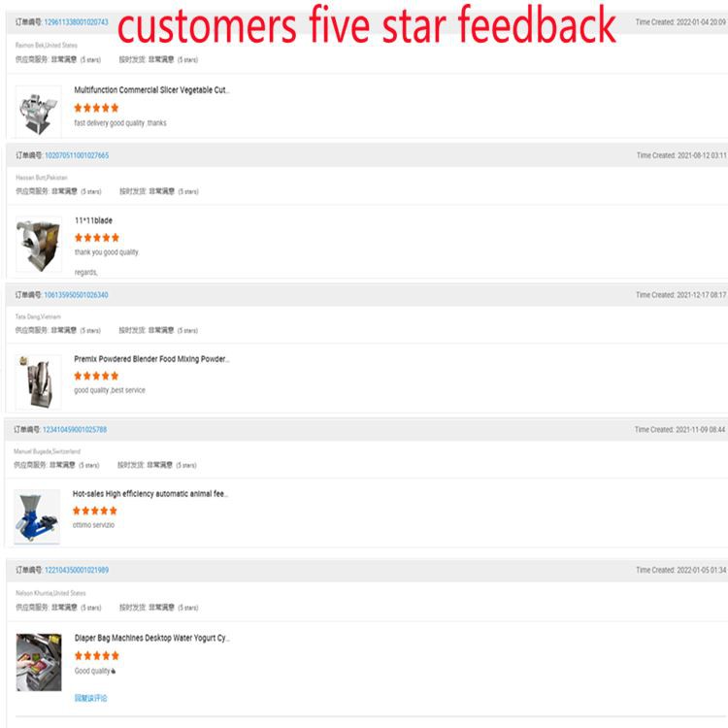Viewport: 728px width, 728px height.
Task: Open order number 106135950501026340
Action: [x=76, y=295]
